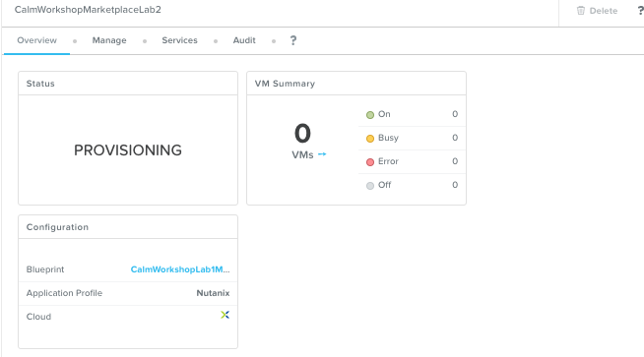Click the Busy row count value
Image resolution: width=644 pixels, height=357 pixels.
coord(455,138)
